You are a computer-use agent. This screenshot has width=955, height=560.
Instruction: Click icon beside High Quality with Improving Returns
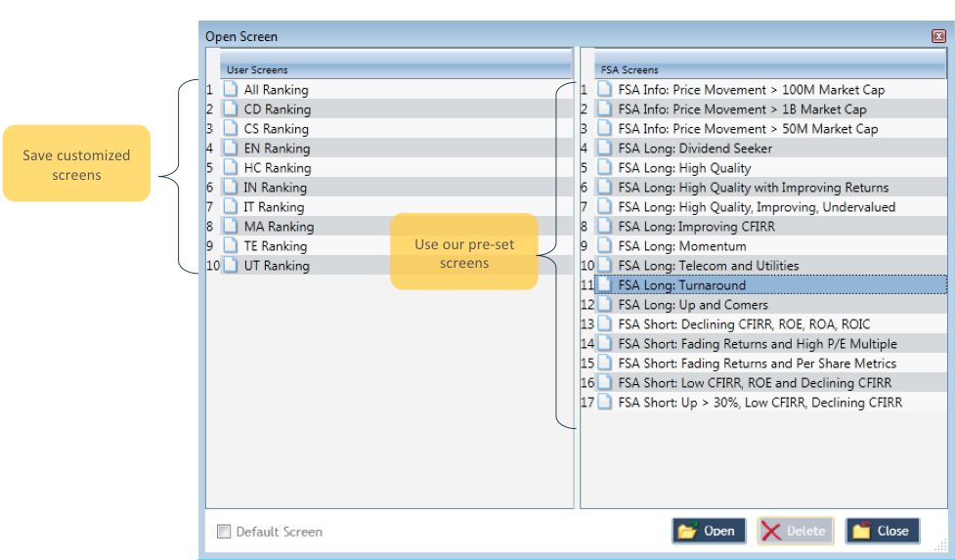tap(604, 187)
